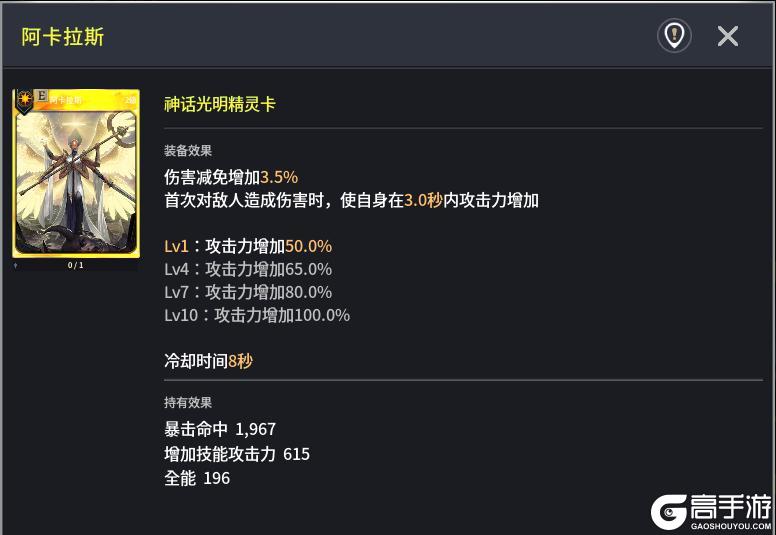Click the 全能 196 stat
Viewport: 776px width, 535px height.
click(x=197, y=478)
